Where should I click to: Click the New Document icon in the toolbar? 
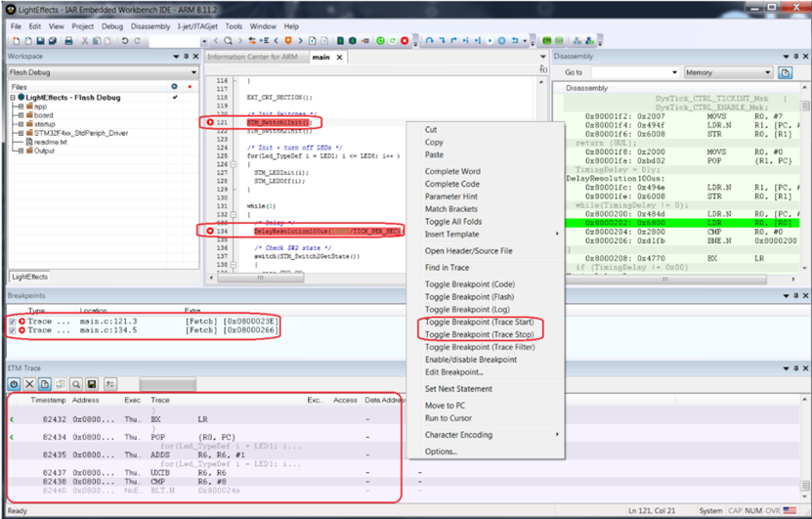pos(17,41)
